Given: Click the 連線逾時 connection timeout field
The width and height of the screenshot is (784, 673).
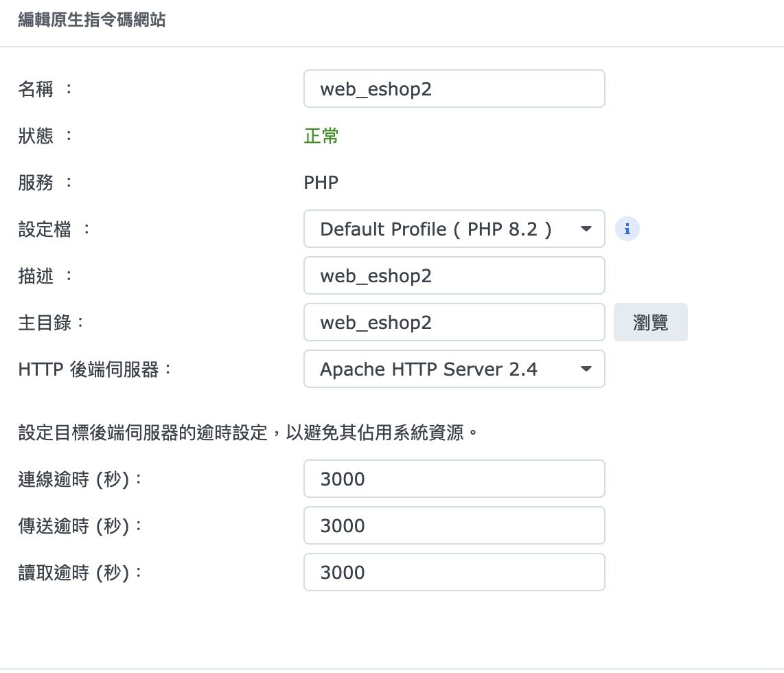Looking at the screenshot, I should pos(454,479).
